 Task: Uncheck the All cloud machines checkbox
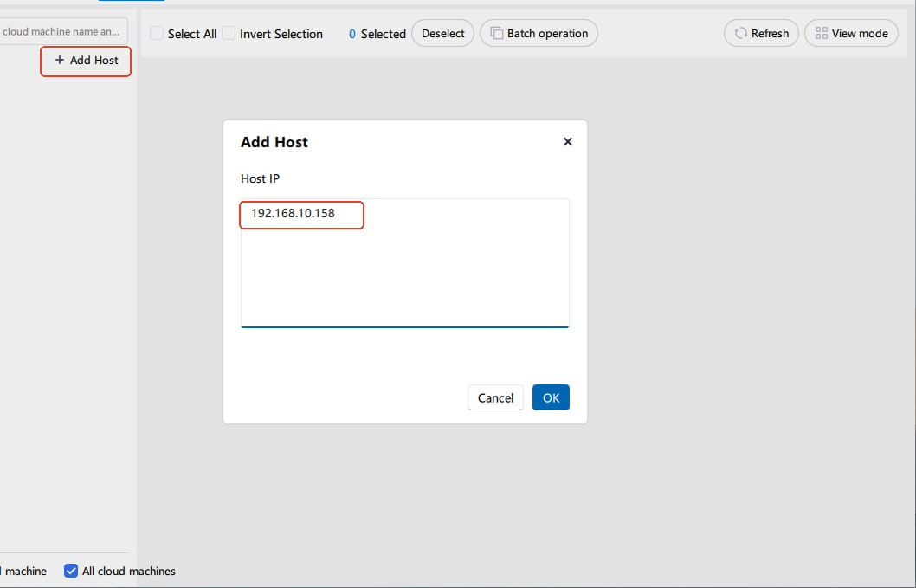[x=70, y=571]
